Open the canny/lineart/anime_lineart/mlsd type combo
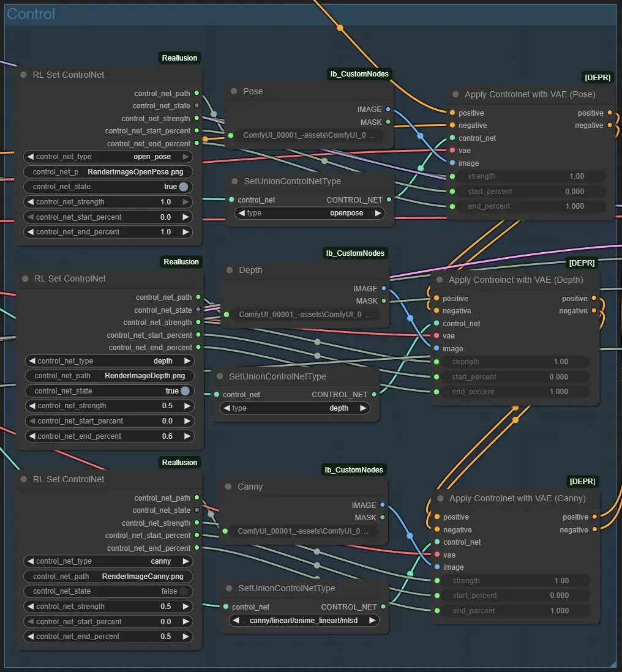622x672 pixels. (304, 620)
